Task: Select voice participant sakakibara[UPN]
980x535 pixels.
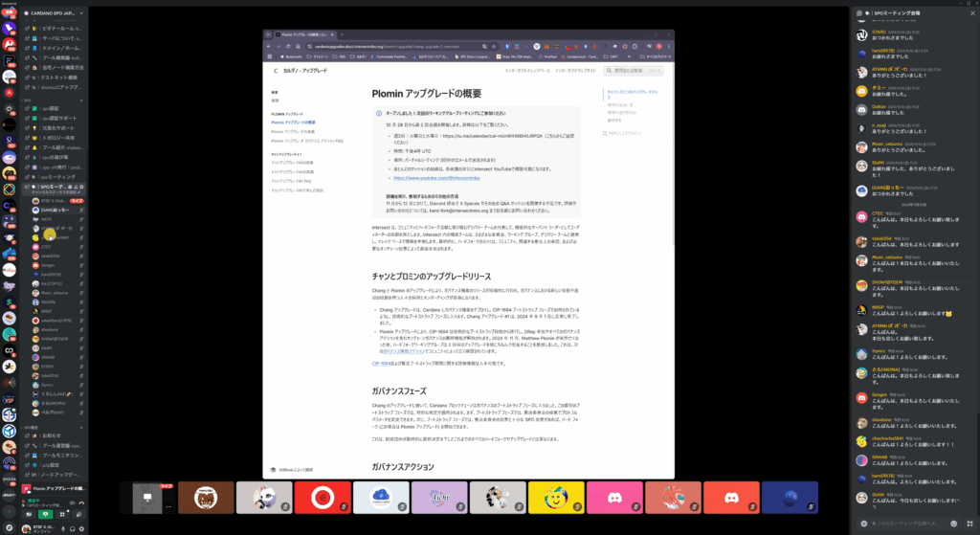Action: coord(58,321)
